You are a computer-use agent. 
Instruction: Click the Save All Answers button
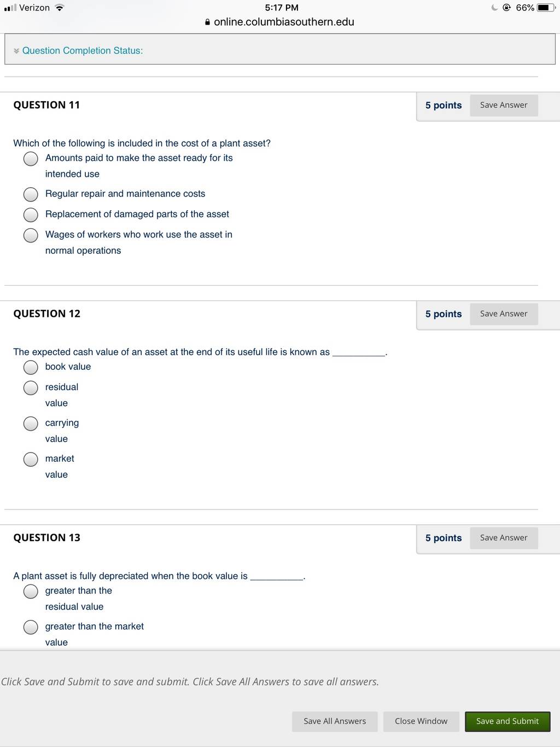point(335,721)
